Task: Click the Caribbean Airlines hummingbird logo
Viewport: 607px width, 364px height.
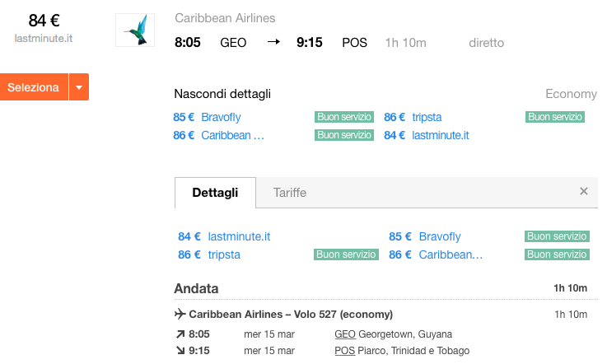Action: 135,30
